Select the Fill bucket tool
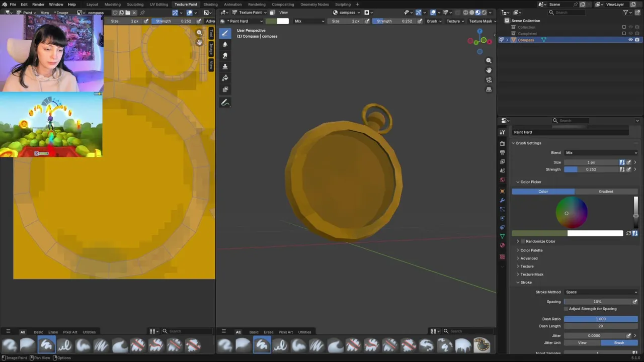 (225, 78)
